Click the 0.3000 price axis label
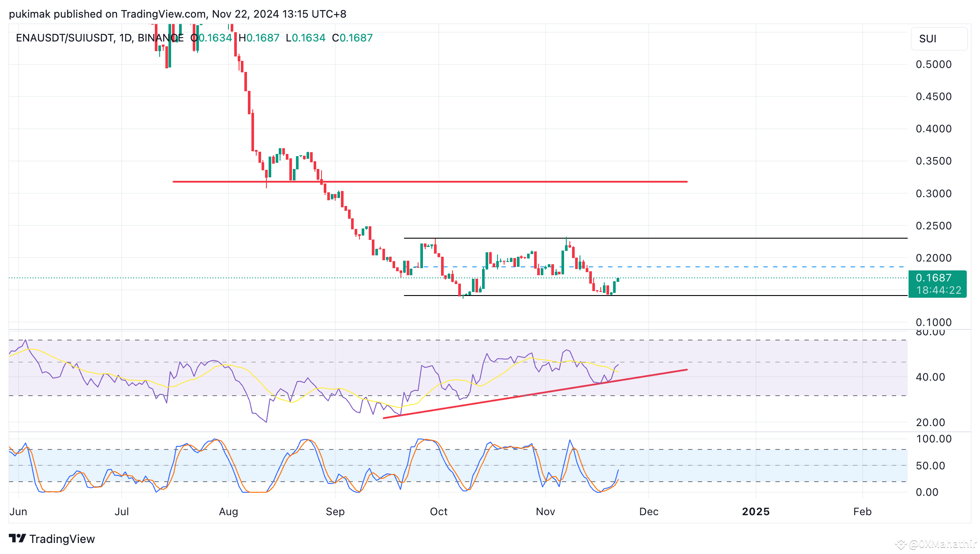Screen dimensions: 980x554 (934, 194)
